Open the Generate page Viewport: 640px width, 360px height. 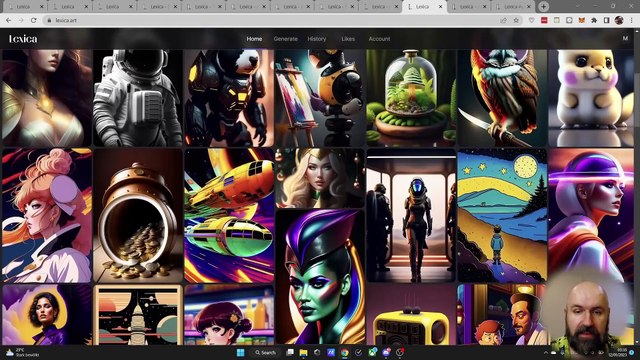285,39
